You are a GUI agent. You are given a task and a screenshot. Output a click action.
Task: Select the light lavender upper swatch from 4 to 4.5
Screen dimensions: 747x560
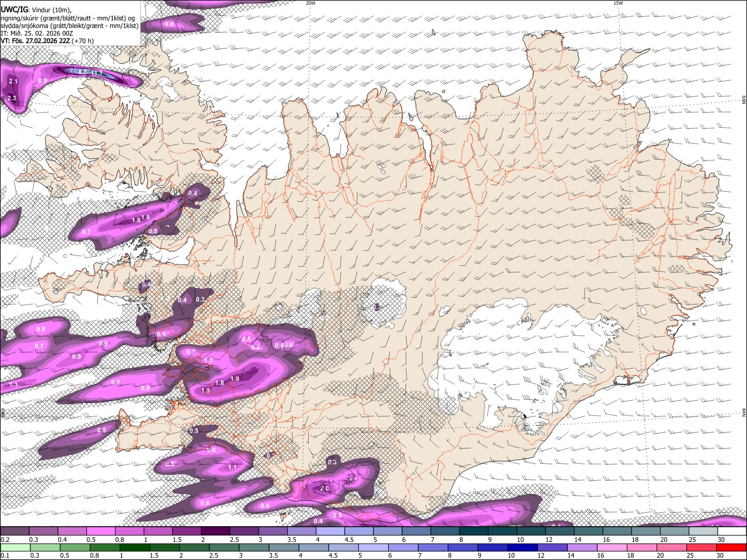(x=330, y=531)
